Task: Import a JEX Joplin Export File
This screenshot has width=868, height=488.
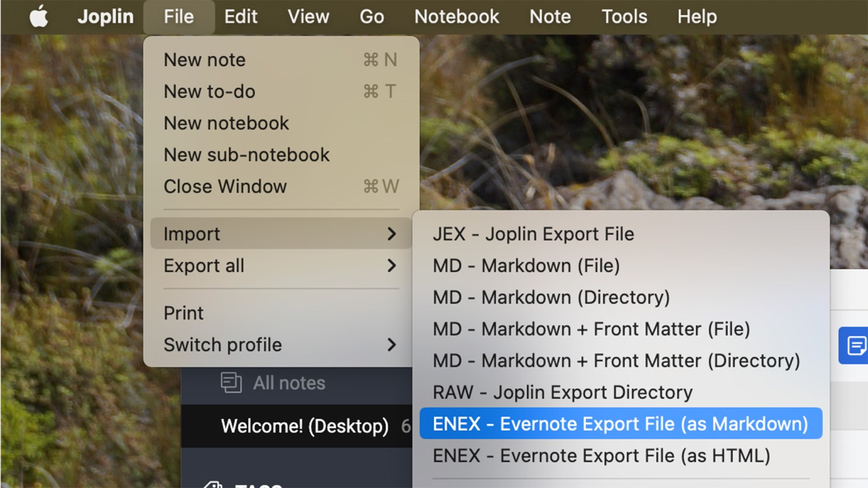Action: coord(533,233)
